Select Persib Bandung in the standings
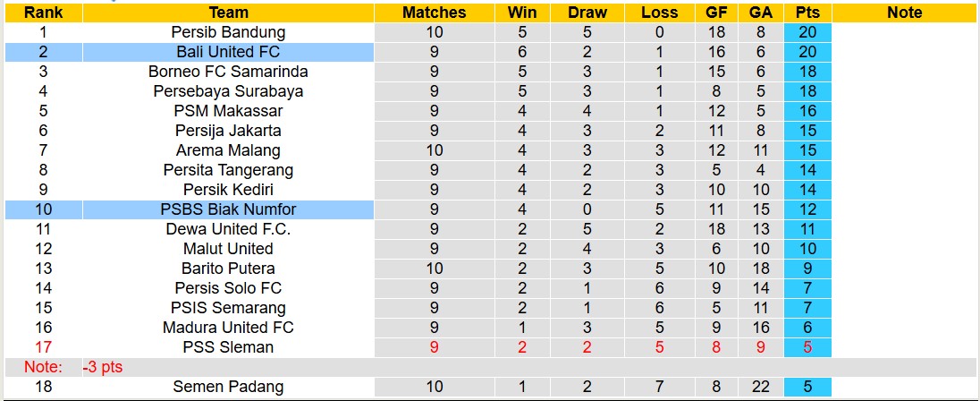This screenshot has width=980, height=401. pos(228,32)
